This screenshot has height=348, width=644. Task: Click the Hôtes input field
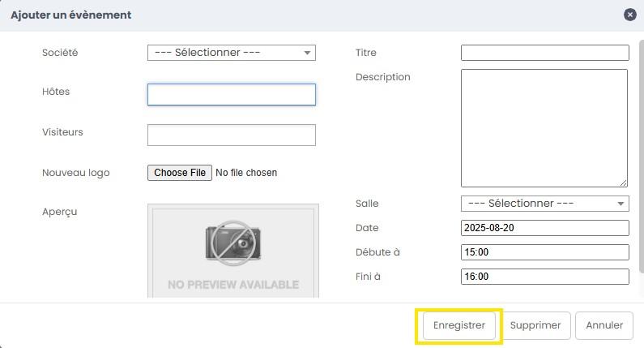click(x=231, y=95)
